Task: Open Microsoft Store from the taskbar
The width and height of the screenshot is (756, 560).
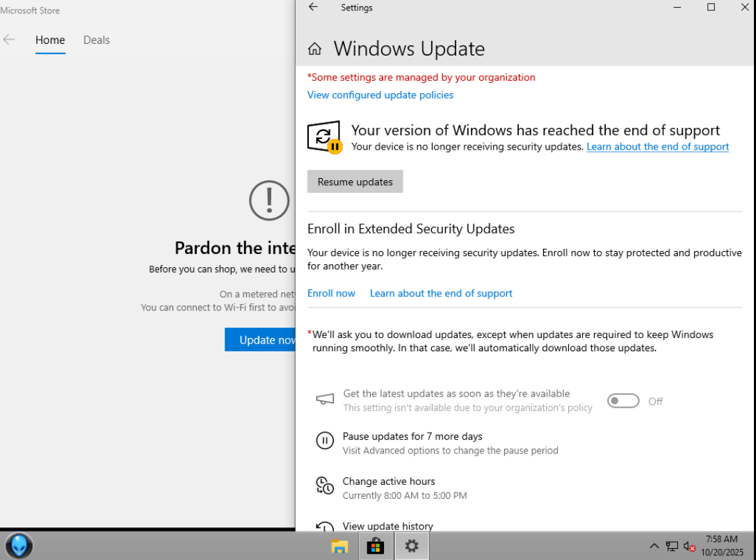Action: [x=376, y=546]
